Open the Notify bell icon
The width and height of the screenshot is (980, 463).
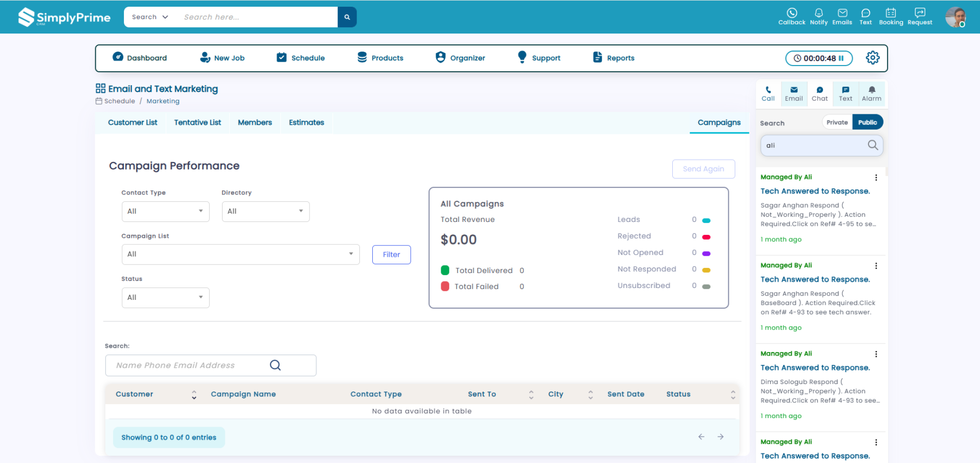click(x=819, y=17)
